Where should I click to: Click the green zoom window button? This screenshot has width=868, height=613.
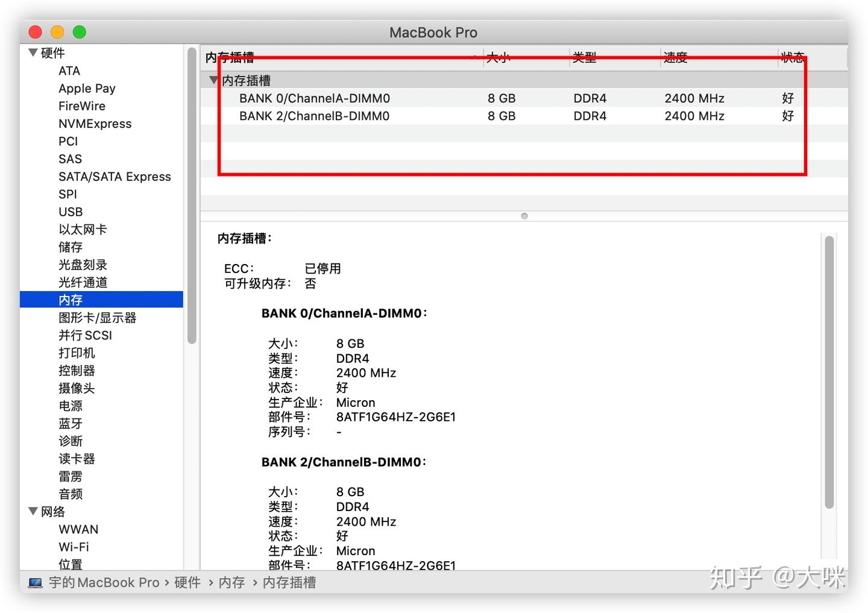click(80, 32)
